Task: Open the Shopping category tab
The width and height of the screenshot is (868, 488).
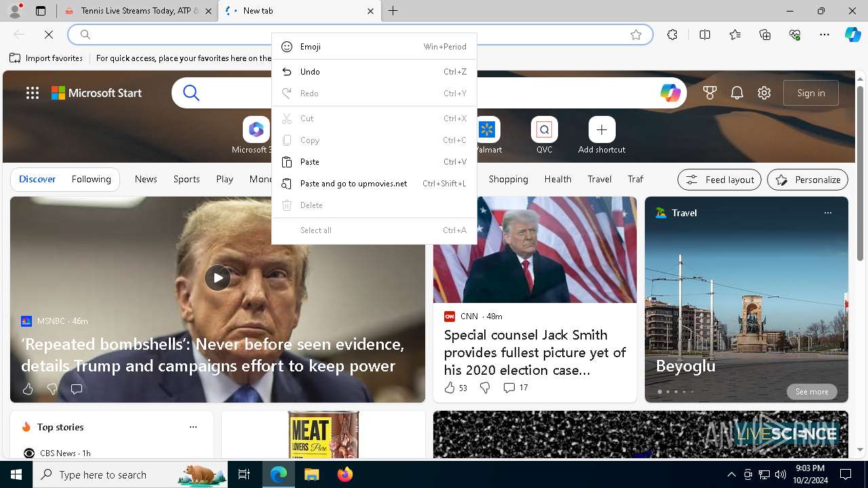Action: tap(508, 180)
